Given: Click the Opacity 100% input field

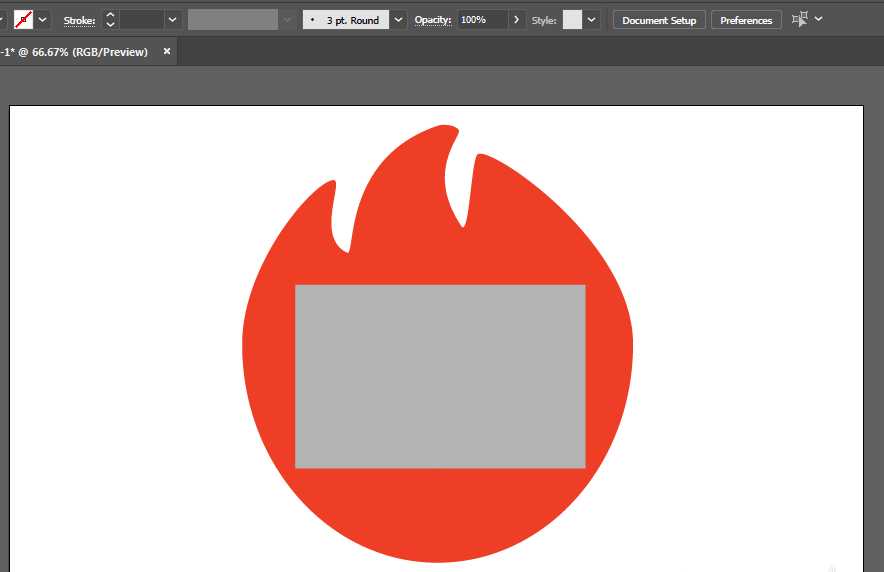Looking at the screenshot, I should [482, 20].
